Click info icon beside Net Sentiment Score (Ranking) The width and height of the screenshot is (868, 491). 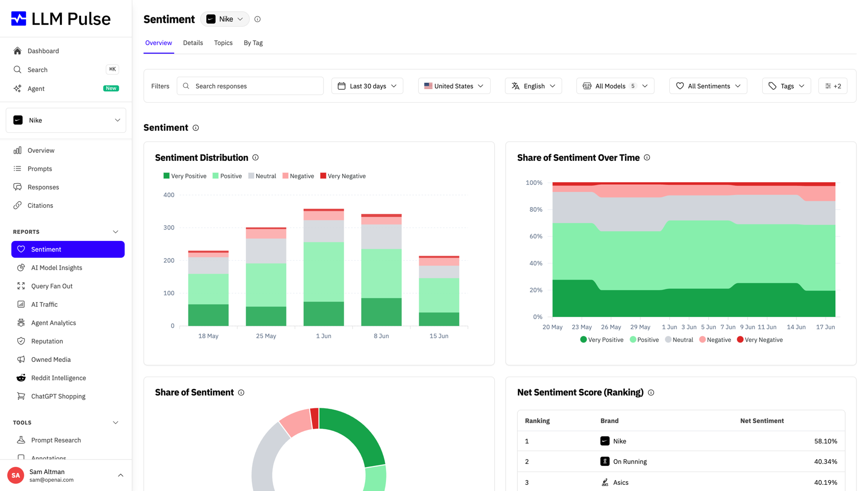coord(651,392)
